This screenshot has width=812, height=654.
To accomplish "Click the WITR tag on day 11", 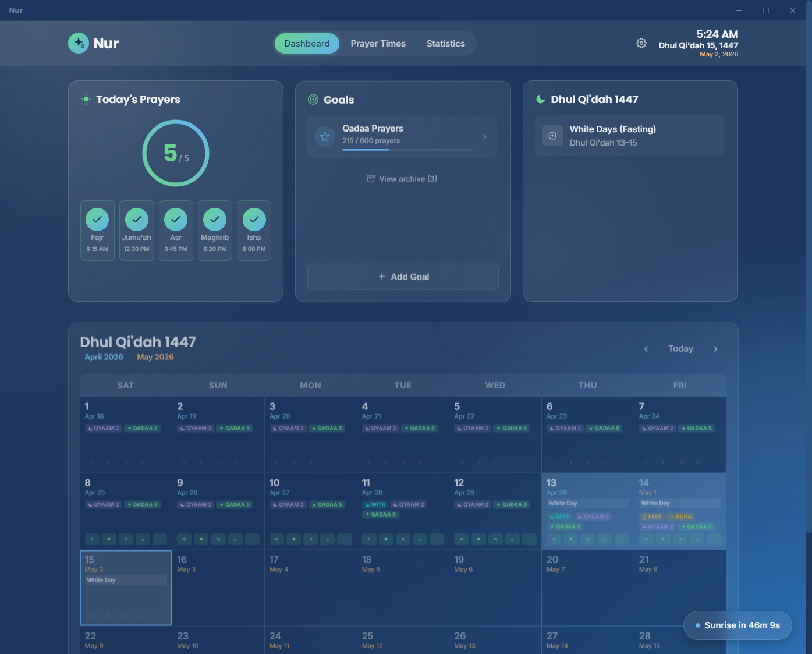I will 375,505.
